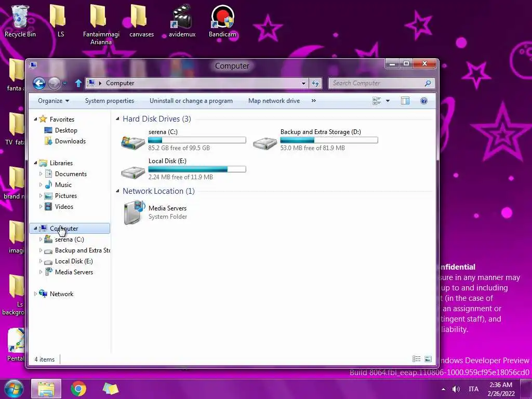Select the canvases desktop folder
Viewport: 532px width, 399px height.
pyautogui.click(x=141, y=21)
